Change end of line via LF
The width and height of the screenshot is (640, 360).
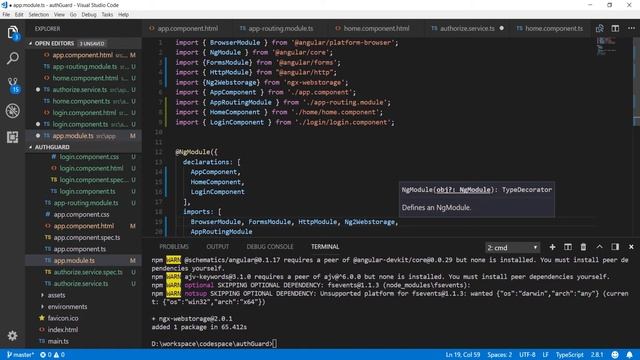[x=545, y=355]
